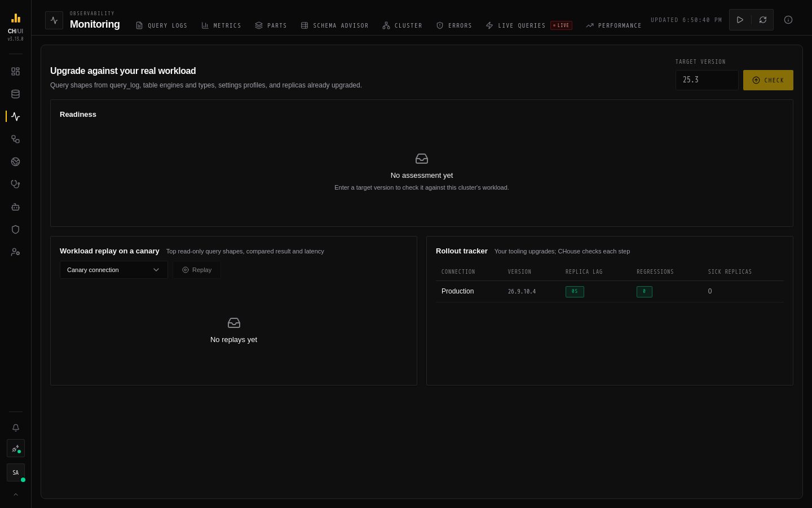Open the shield security icon in sidebar
812x508 pixels.
(x=15, y=230)
